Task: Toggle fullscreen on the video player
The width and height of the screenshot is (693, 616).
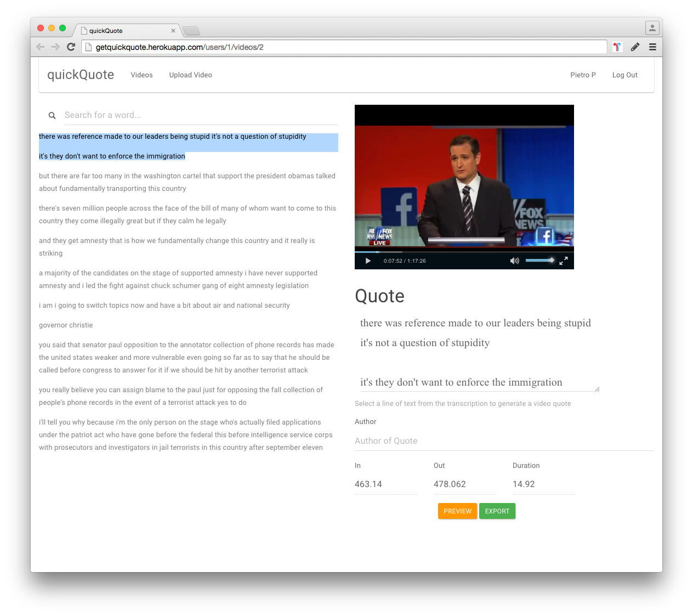Action: [564, 261]
